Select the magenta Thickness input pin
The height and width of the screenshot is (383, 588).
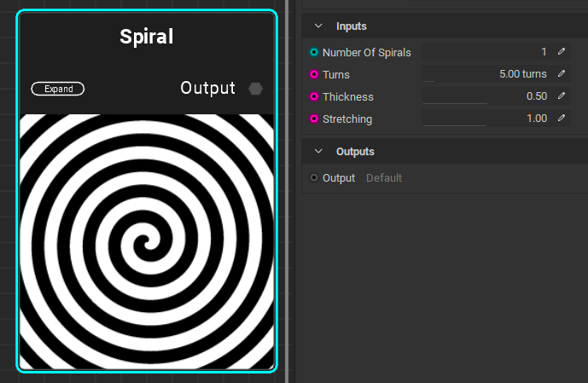click(314, 97)
